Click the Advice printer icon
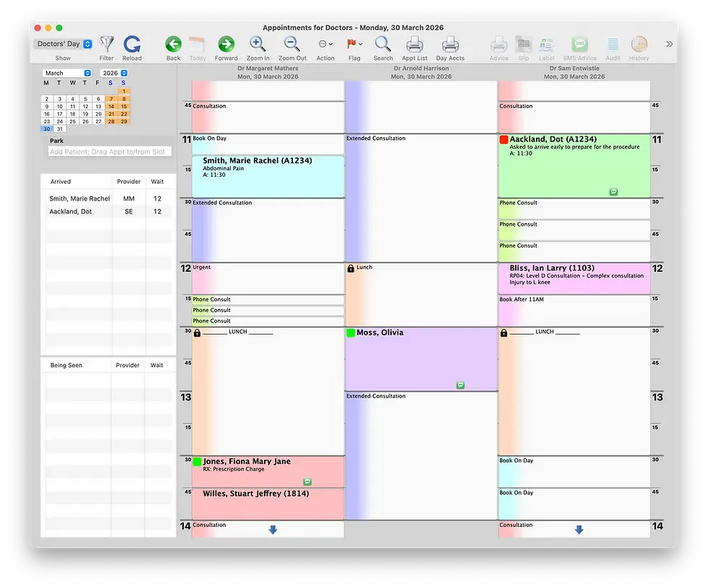The width and height of the screenshot is (707, 588). [499, 44]
